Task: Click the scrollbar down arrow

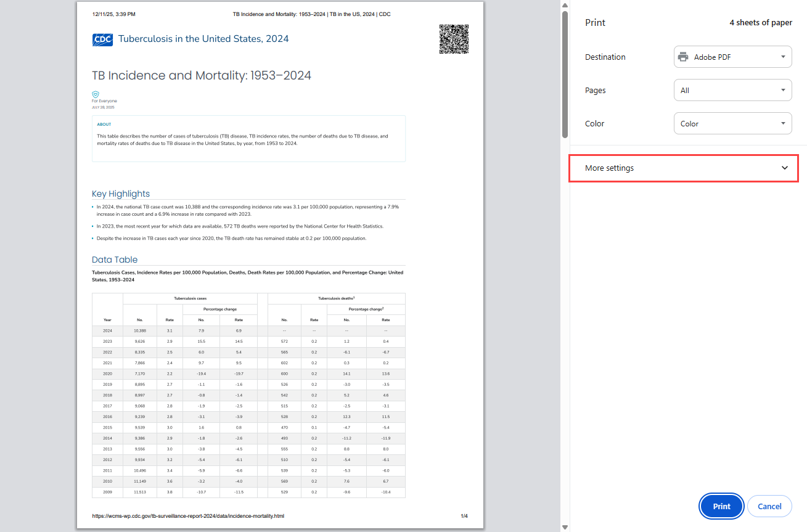Action: tap(565, 527)
